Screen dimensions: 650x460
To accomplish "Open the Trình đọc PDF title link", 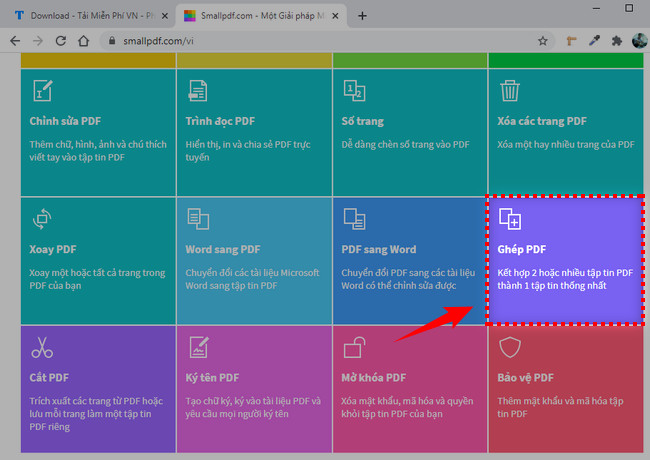I will (x=220, y=121).
